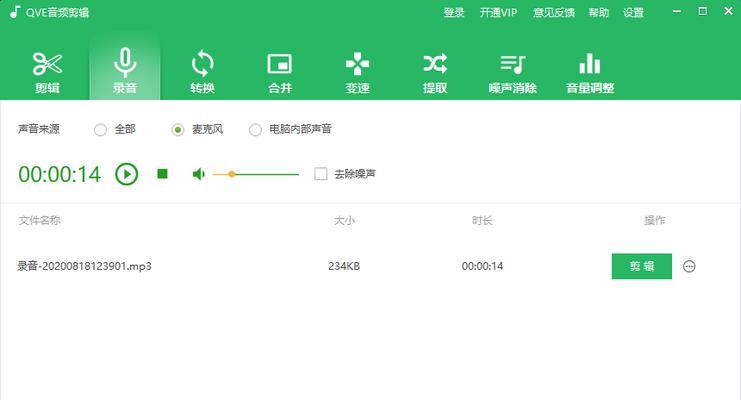Click the 时长 column header
The height and width of the screenshot is (400, 741).
coord(482,220)
